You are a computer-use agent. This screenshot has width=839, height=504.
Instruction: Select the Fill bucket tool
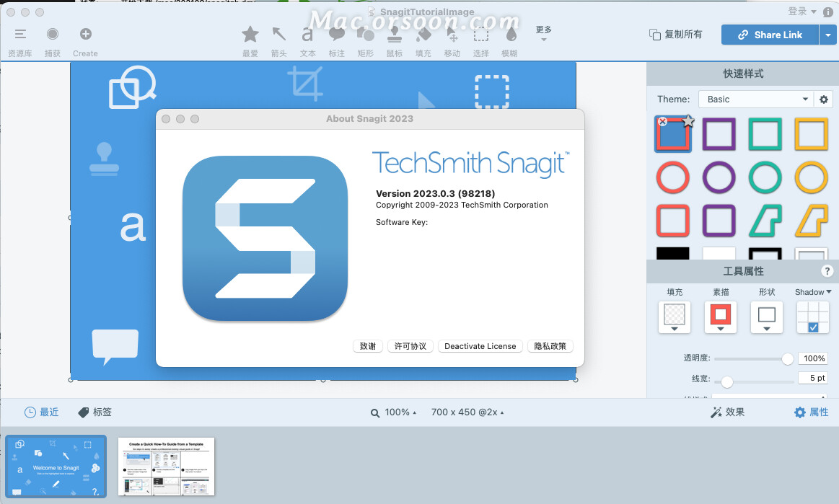pos(423,34)
